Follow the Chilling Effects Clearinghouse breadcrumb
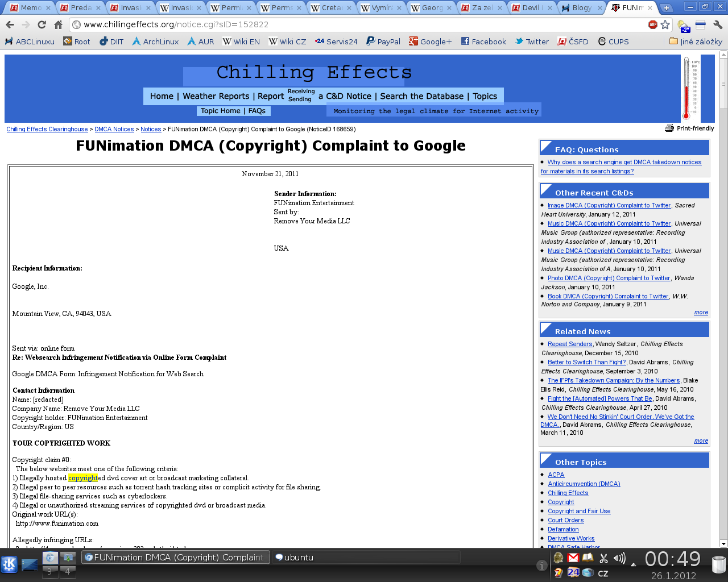Viewport: 728px width, 582px height. 47,129
